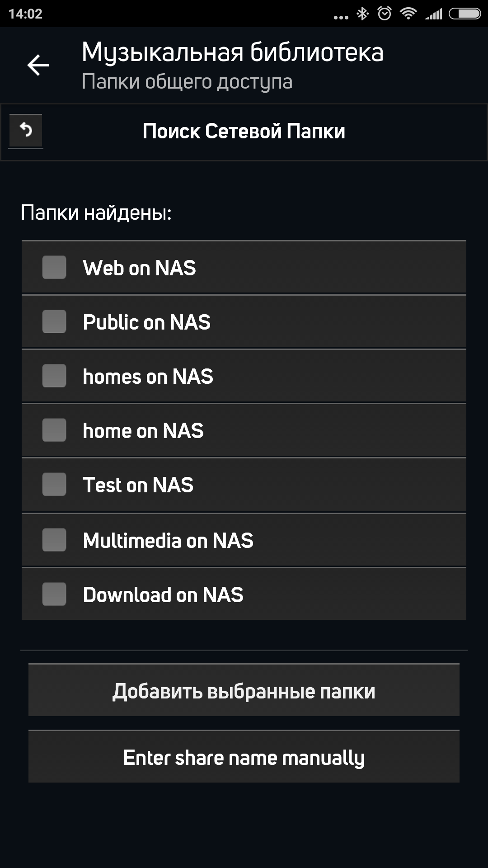
Task: Tap the Download on NAS folder label
Action: click(x=163, y=595)
